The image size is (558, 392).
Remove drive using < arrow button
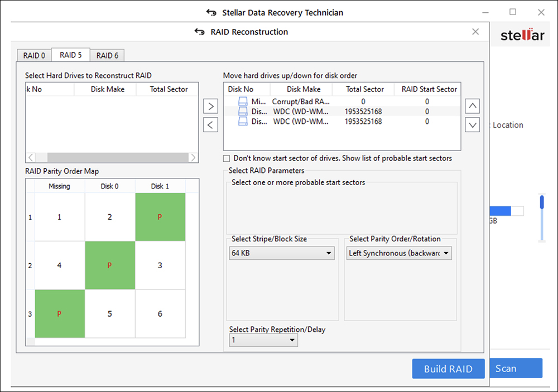[x=211, y=125]
